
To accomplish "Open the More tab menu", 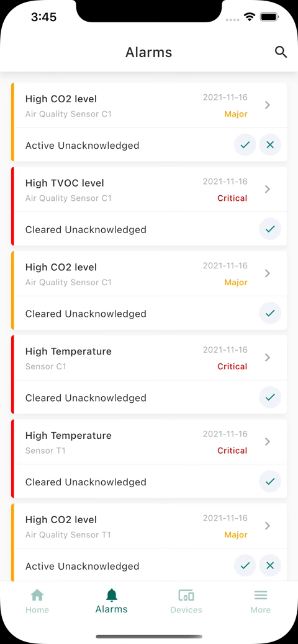I will (261, 601).
